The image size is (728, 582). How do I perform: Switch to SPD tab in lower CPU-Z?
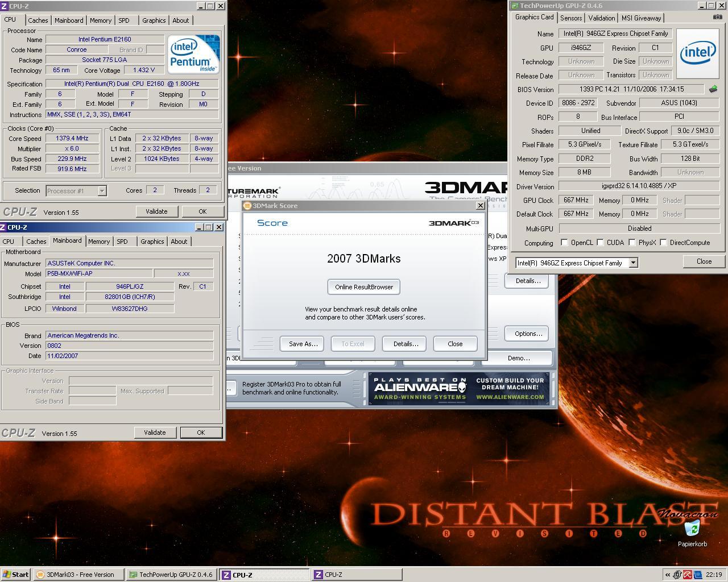pyautogui.click(x=122, y=242)
